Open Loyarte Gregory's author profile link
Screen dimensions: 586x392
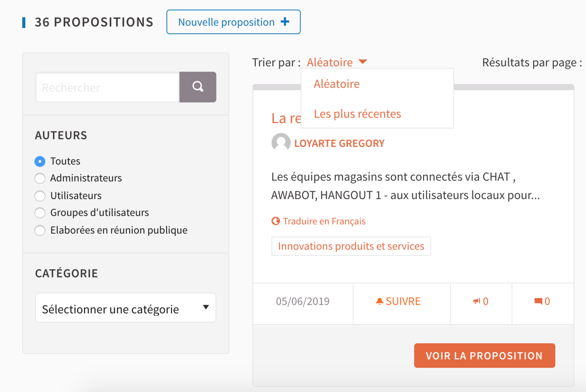point(339,143)
